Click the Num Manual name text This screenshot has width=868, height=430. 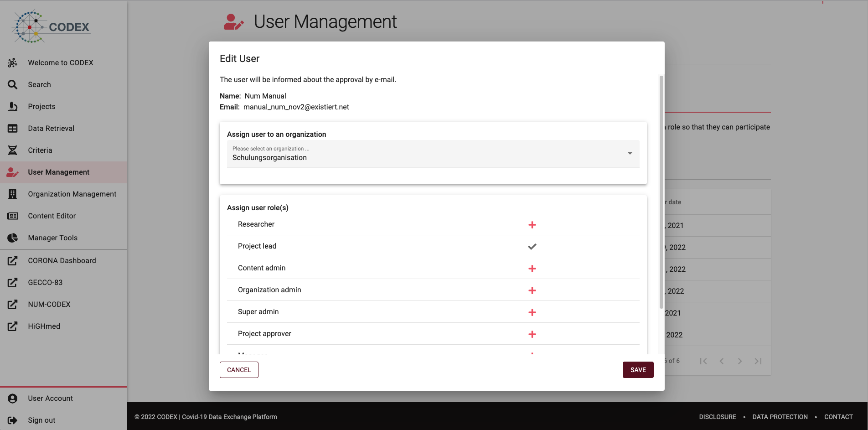(265, 96)
